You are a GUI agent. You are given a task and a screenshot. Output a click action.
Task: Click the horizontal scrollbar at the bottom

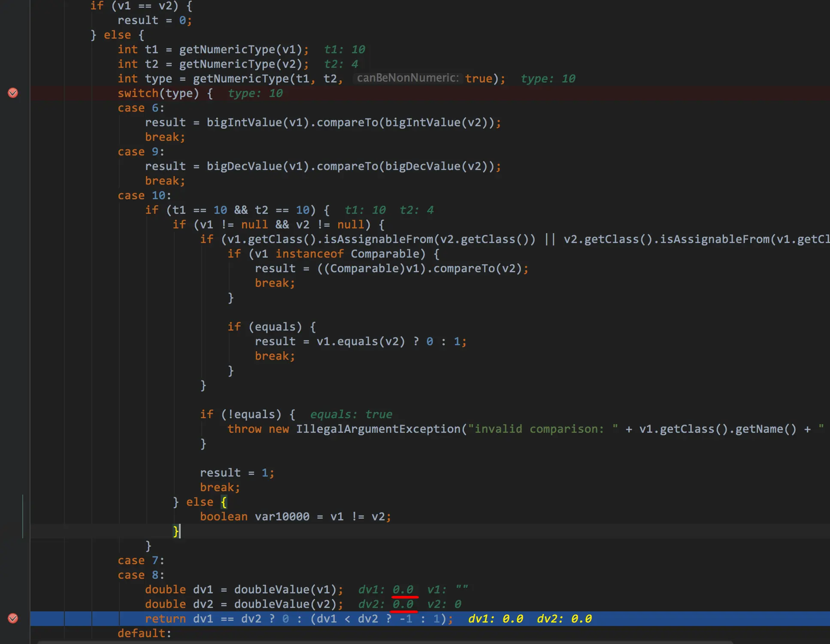pyautogui.click(x=386, y=642)
